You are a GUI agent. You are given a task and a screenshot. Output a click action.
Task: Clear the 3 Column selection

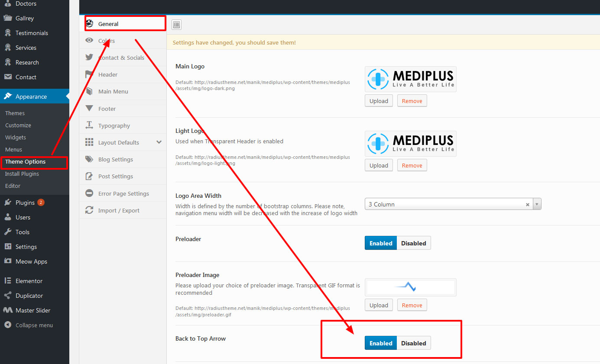(528, 205)
